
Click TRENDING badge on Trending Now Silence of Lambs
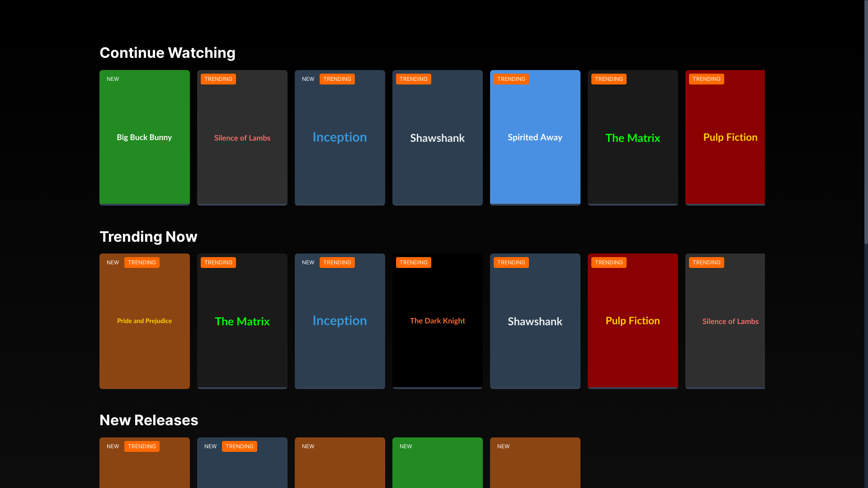[x=707, y=263]
